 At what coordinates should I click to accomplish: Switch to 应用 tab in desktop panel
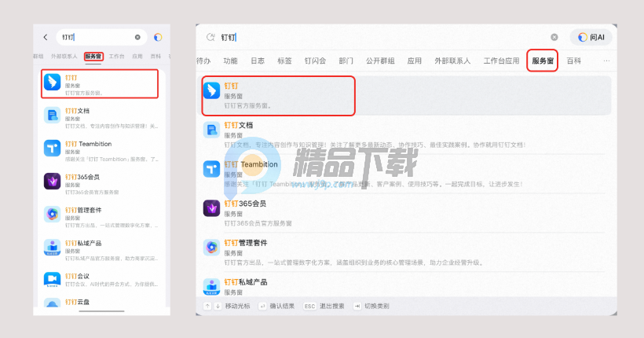click(x=415, y=61)
